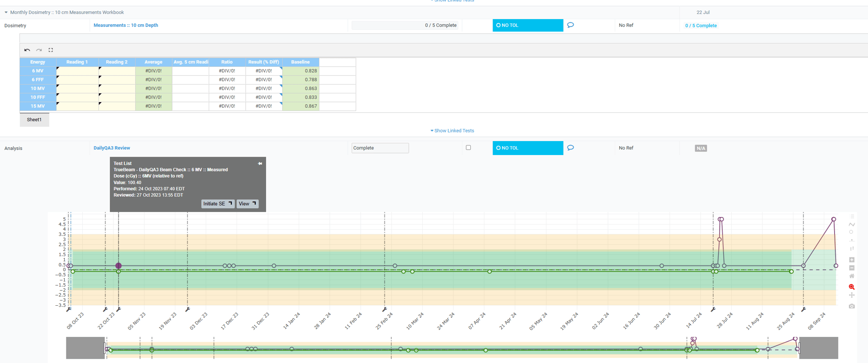The image size is (868, 363).
Task: Click wrench service event marker near 08 Oct 23
Action: pos(69,310)
